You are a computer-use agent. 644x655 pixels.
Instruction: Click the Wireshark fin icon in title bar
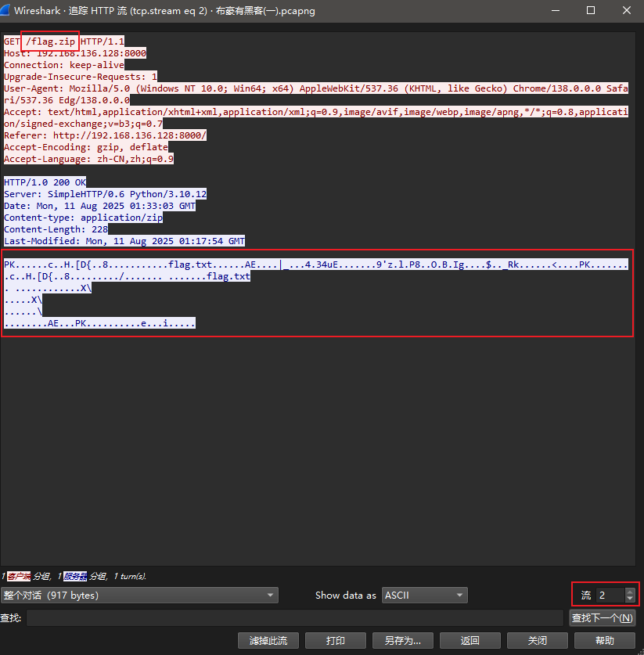(5, 10)
